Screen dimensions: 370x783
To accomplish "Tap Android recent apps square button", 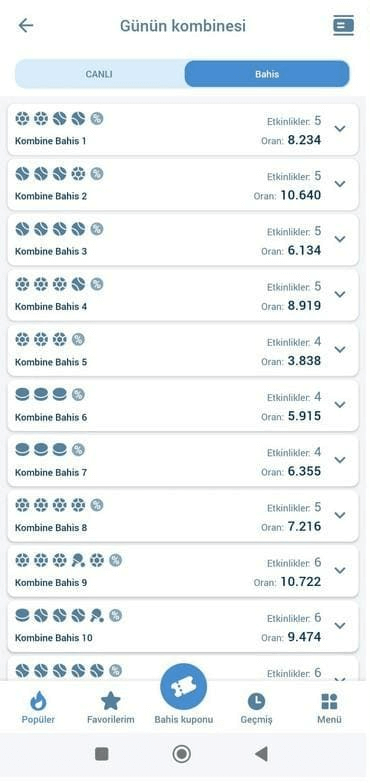I will pyautogui.click(x=102, y=754).
